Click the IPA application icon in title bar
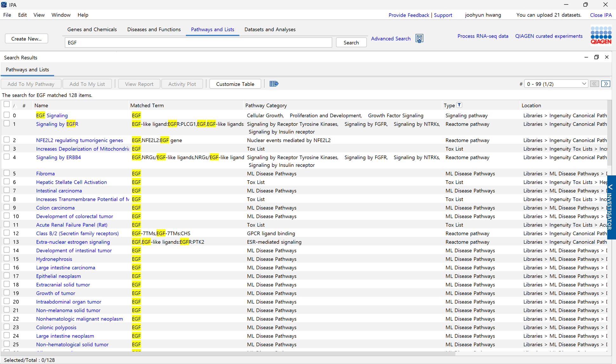 point(4,5)
